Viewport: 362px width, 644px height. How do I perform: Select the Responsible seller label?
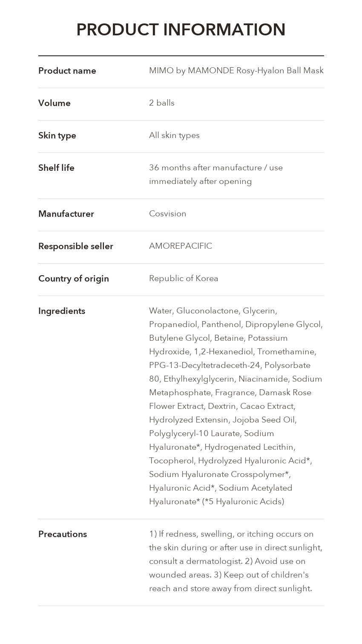[x=76, y=246]
